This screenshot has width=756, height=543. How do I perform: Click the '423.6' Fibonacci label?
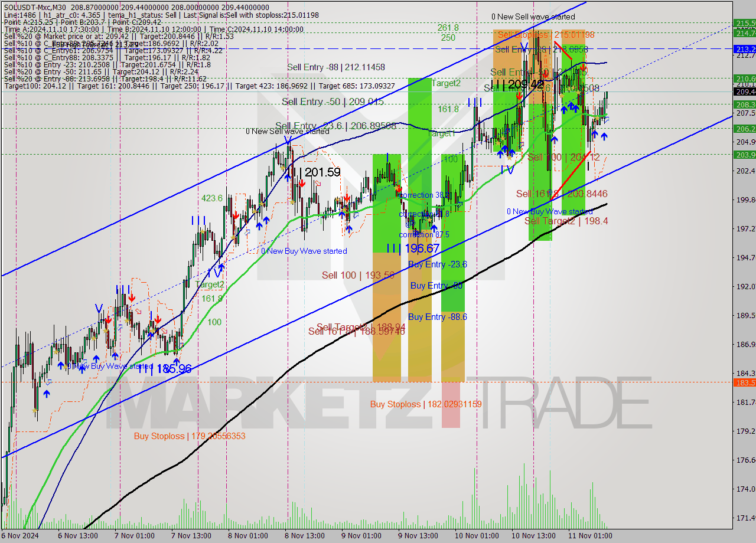coord(211,198)
